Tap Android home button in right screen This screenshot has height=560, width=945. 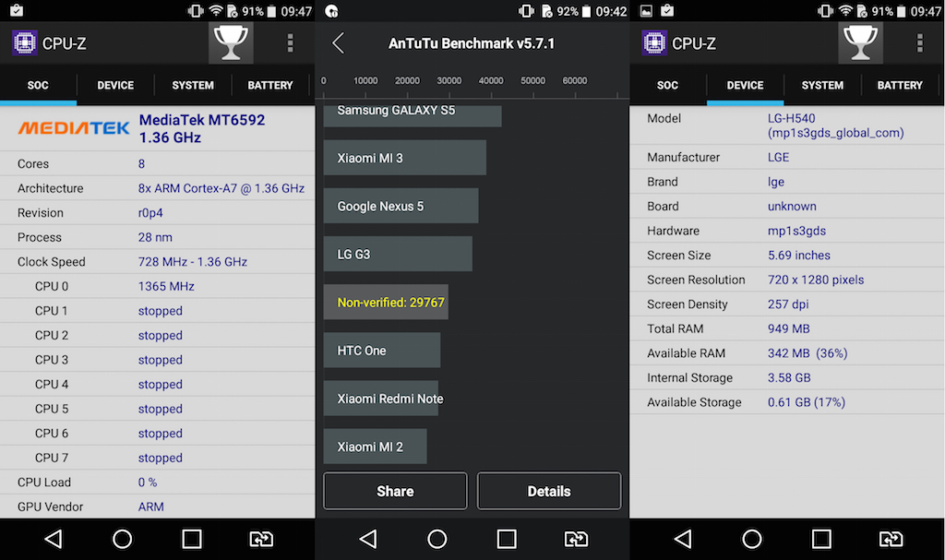coord(752,538)
